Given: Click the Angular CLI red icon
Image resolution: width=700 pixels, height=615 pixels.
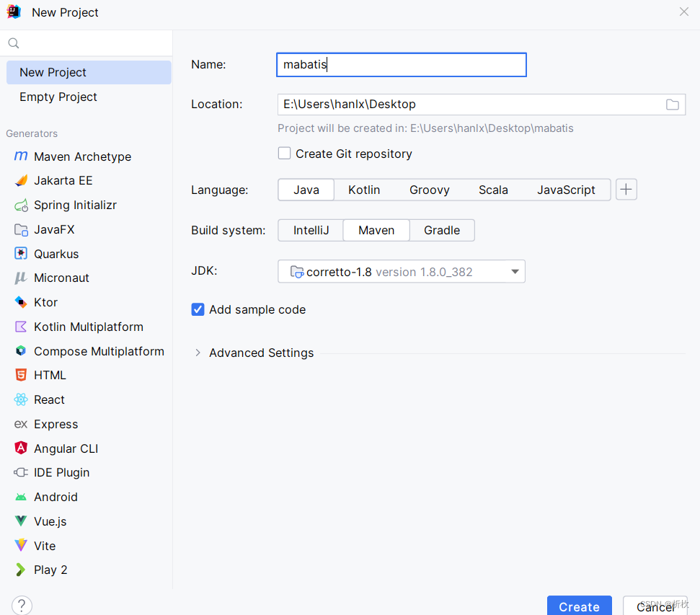Looking at the screenshot, I should [21, 448].
